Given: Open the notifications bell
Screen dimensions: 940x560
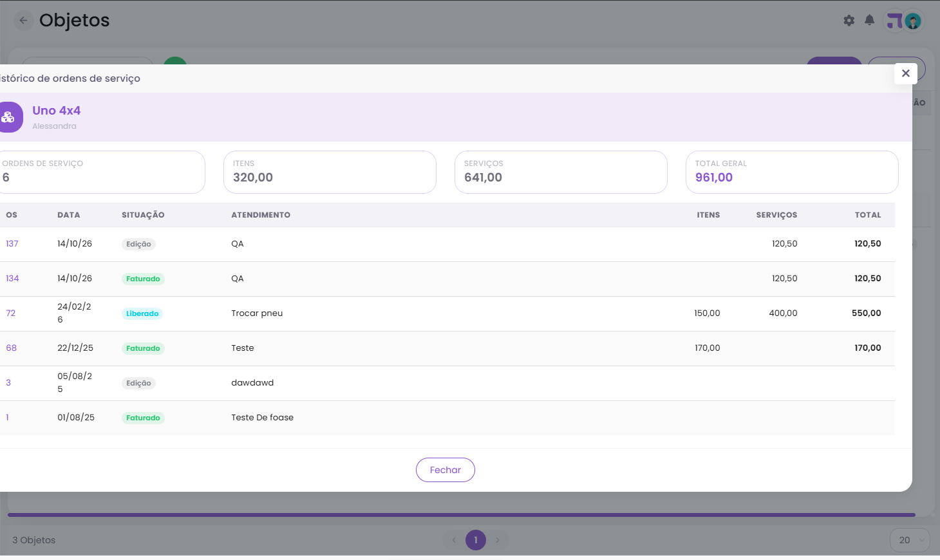Looking at the screenshot, I should (869, 21).
